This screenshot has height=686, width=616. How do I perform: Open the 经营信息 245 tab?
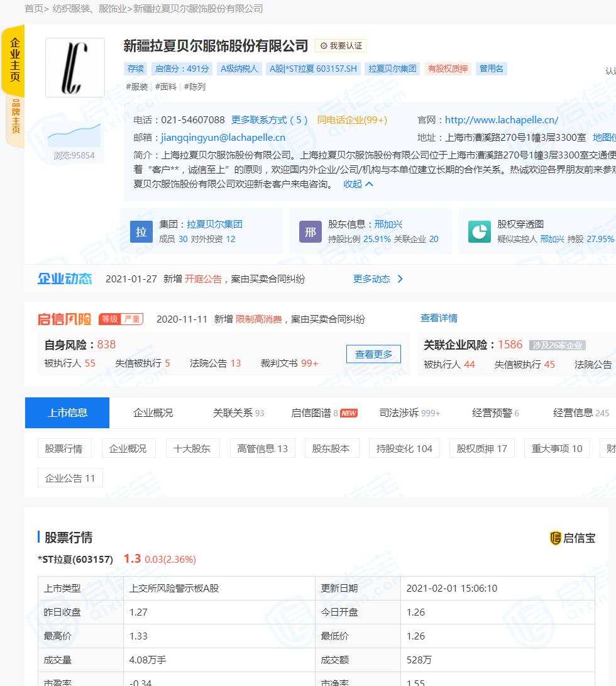(581, 412)
